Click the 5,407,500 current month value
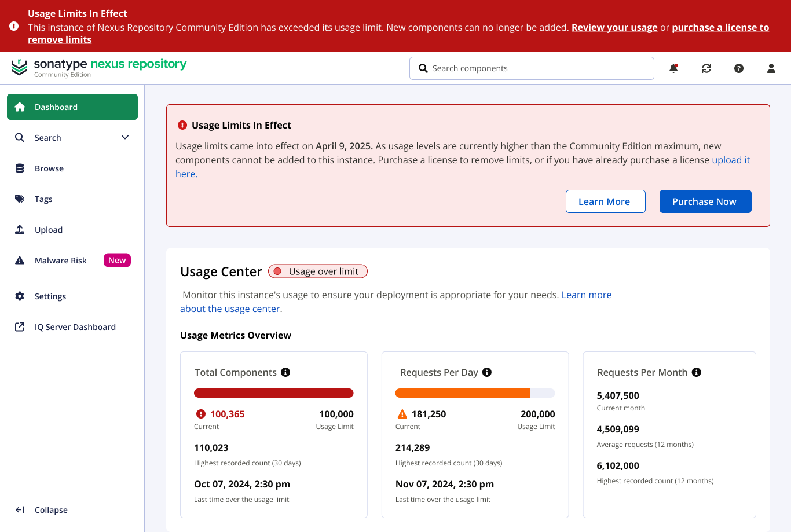Screen dimensions: 791x532 [x=618, y=395]
